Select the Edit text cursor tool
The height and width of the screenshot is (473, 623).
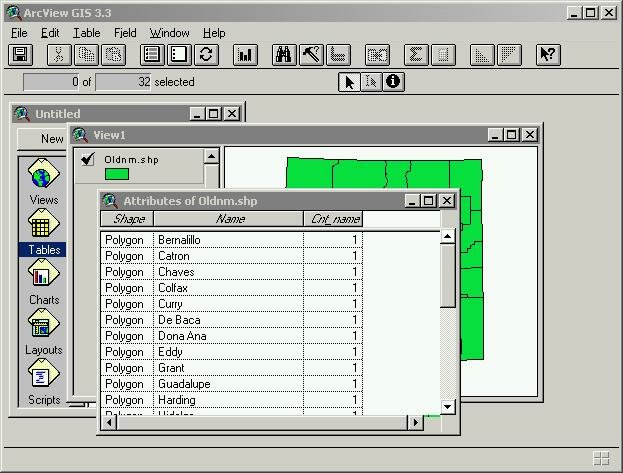point(371,82)
